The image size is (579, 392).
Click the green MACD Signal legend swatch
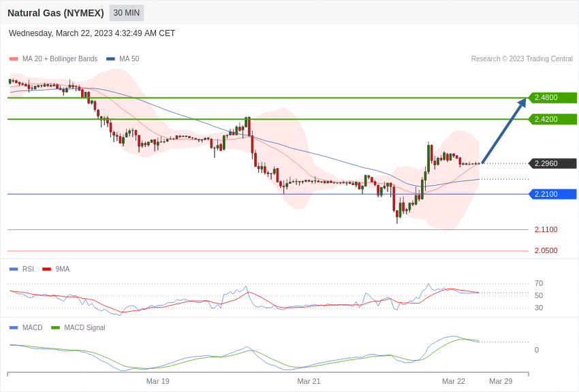(55, 328)
